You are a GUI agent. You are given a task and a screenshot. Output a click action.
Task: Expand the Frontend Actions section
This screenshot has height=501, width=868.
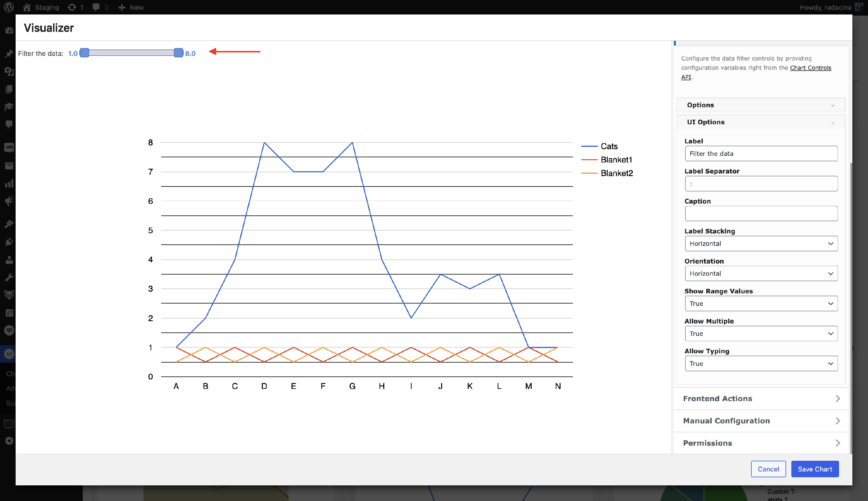[761, 398]
